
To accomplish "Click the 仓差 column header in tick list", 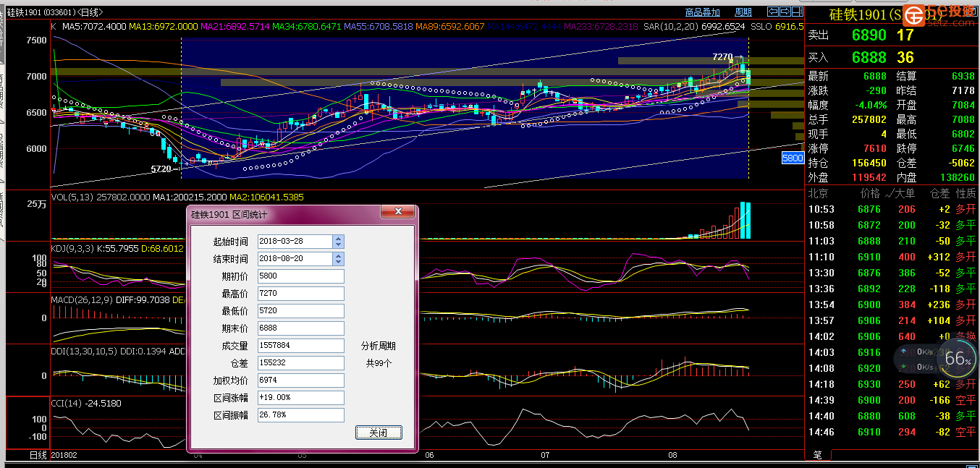I will (939, 194).
